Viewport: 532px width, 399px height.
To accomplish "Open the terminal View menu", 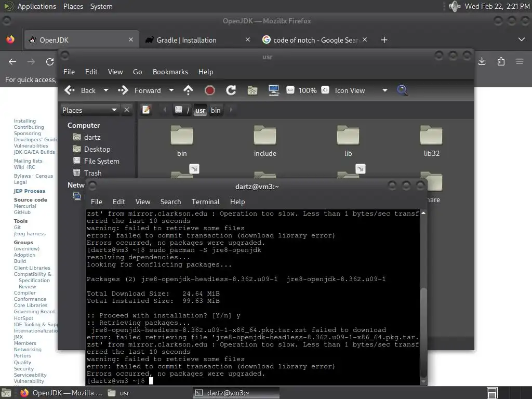I will click(x=143, y=202).
